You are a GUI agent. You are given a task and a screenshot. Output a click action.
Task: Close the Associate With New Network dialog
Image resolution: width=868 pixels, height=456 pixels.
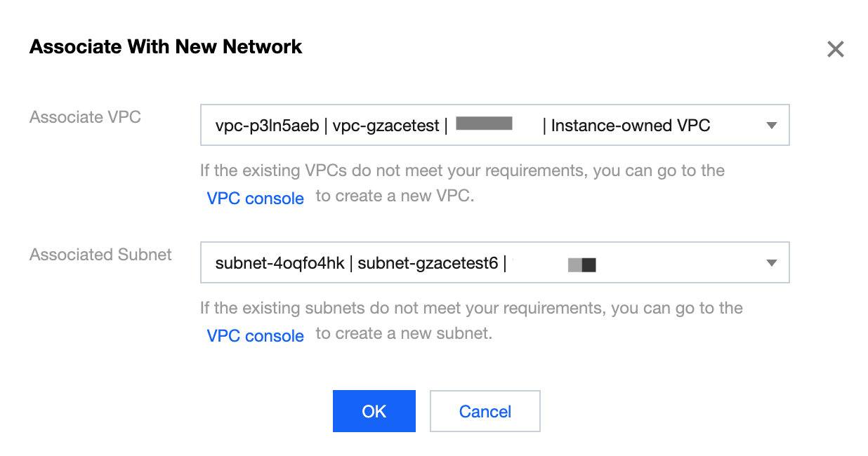point(835,49)
